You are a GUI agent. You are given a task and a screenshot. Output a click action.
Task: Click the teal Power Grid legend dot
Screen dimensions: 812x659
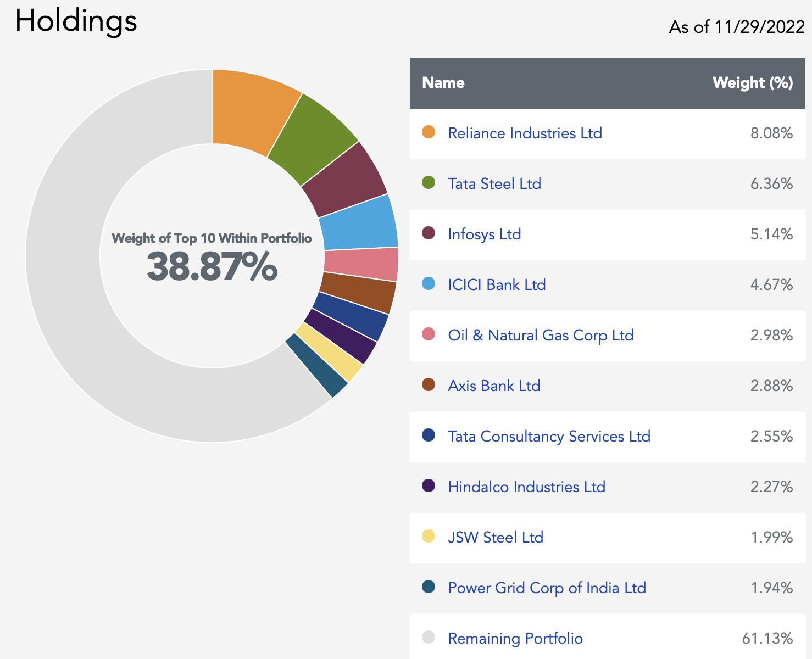pos(429,587)
